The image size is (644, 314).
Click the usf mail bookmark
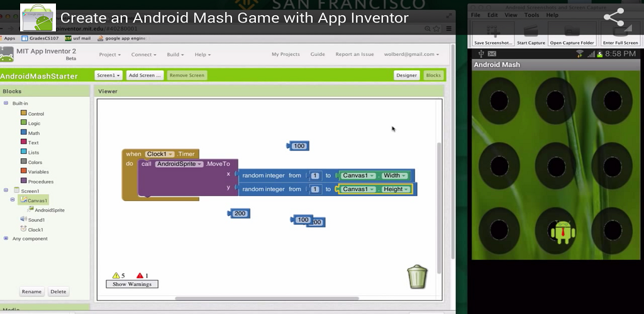[78, 38]
